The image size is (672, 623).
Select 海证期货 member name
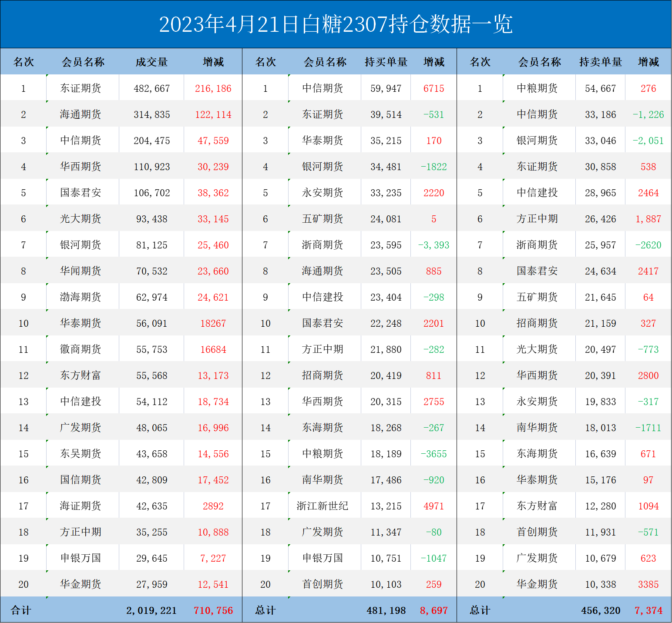[x=81, y=506]
